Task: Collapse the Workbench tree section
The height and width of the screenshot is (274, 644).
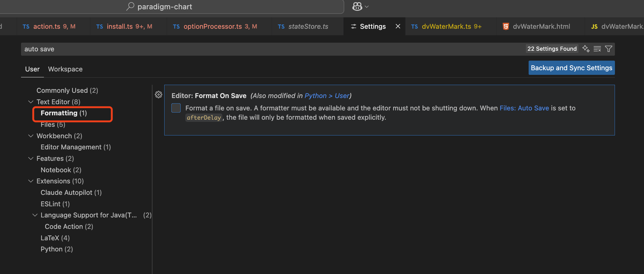Action: coord(31,136)
